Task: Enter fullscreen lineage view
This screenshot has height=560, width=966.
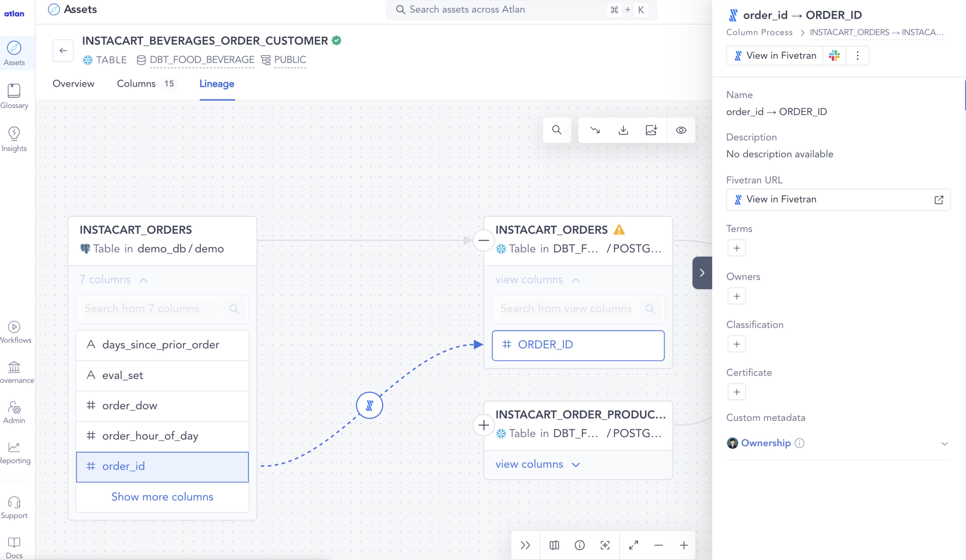Action: click(x=633, y=545)
